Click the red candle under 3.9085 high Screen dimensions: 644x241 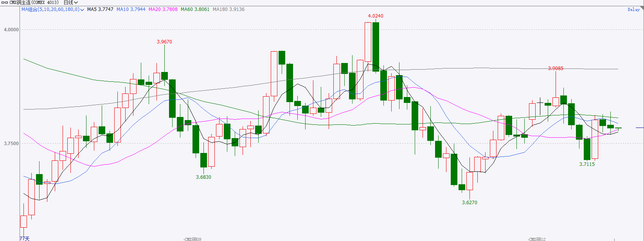point(556,102)
